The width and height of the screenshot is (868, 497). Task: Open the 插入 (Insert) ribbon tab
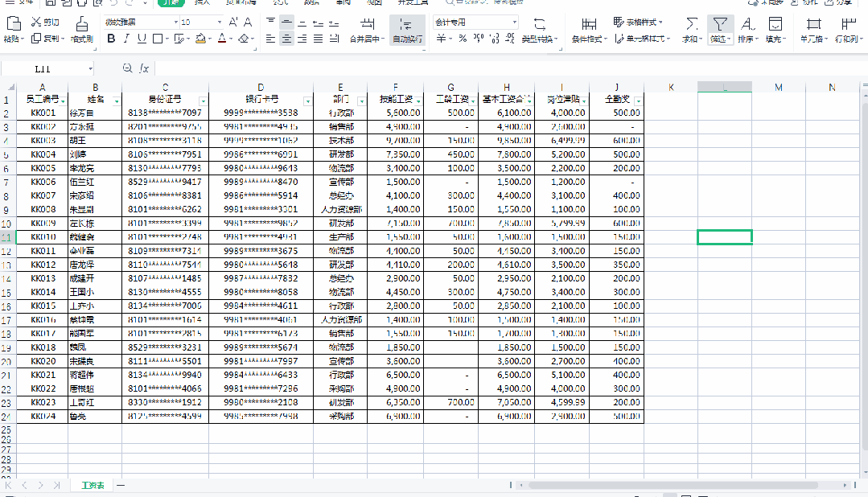pos(203,2)
